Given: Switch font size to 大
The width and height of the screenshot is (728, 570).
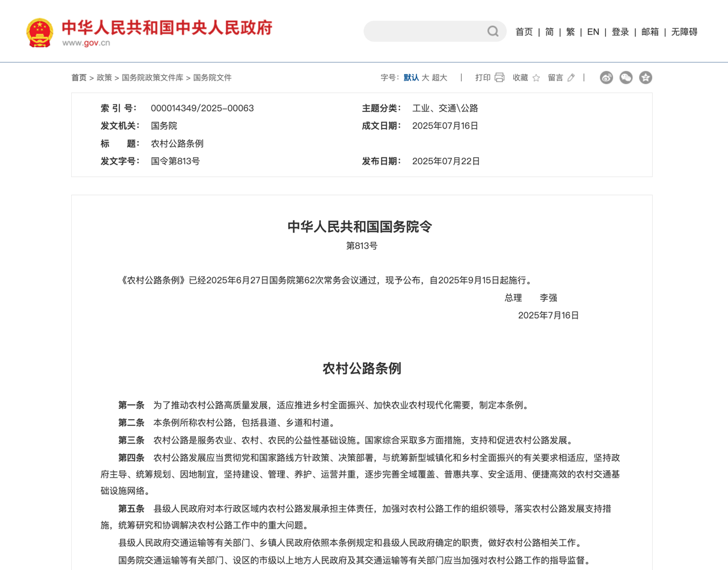Looking at the screenshot, I should pos(425,77).
